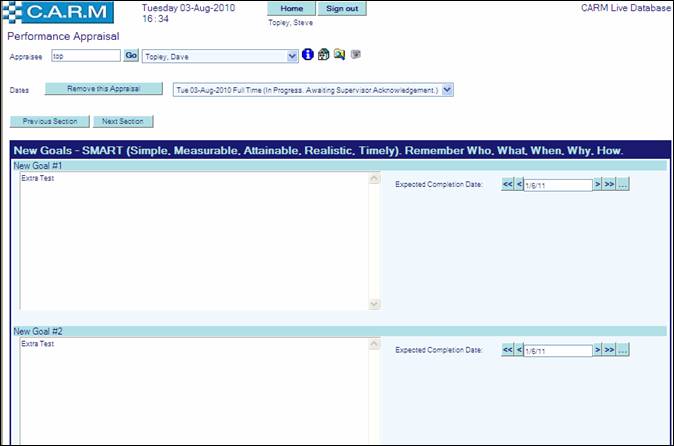Click the second icon right of the info icon

tap(324, 55)
